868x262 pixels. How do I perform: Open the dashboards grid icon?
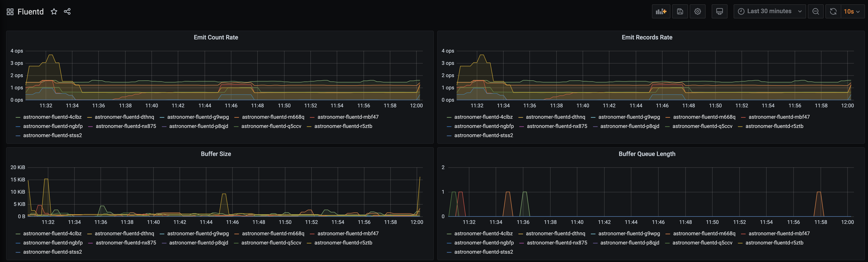pyautogui.click(x=10, y=11)
